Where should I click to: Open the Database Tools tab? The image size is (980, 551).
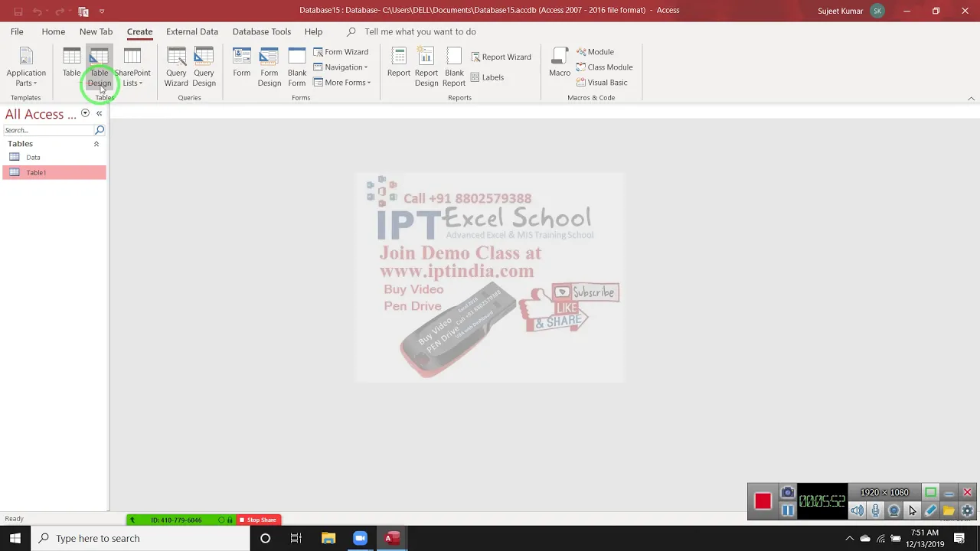(262, 31)
